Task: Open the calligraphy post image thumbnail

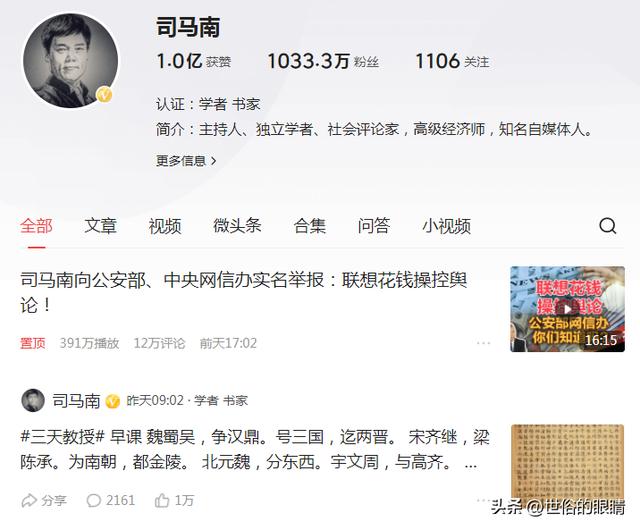Action: point(567,461)
